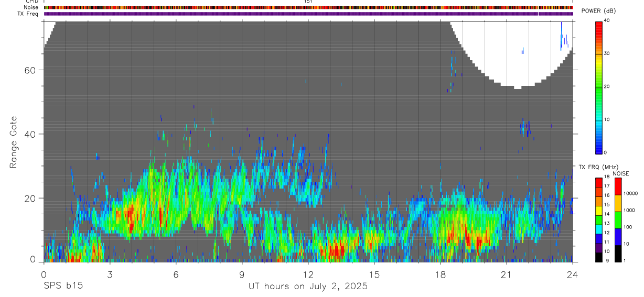Click the 18 value on the TX FRQ scale
The height and width of the screenshot is (297, 644).
tap(607, 177)
